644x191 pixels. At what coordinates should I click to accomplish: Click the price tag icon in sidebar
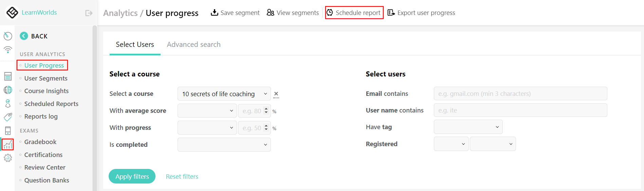tap(8, 117)
